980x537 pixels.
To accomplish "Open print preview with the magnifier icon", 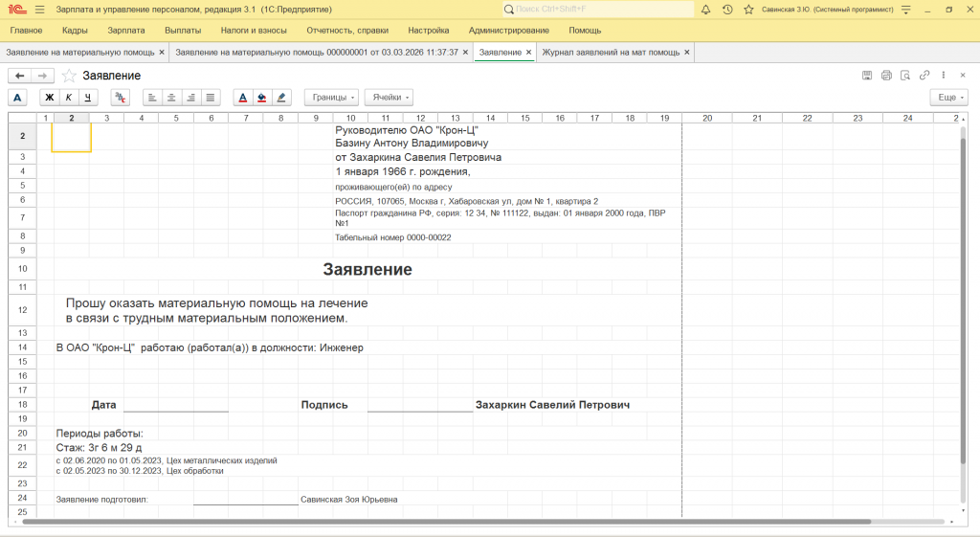I will click(905, 76).
